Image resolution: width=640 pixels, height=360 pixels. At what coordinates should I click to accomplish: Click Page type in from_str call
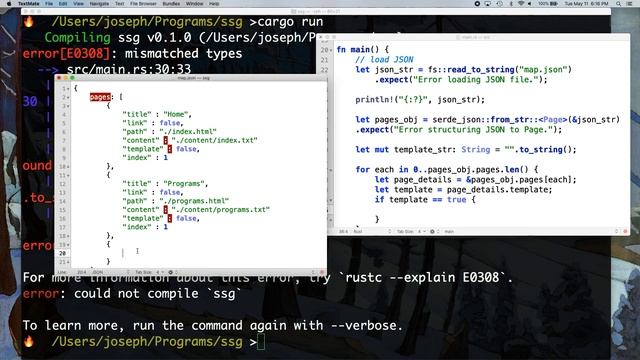pos(553,120)
